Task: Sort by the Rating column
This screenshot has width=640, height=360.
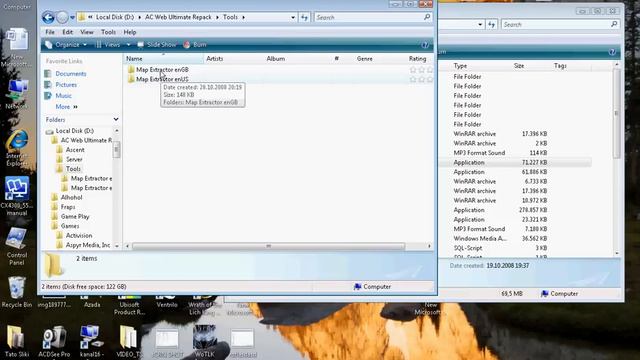Action: click(x=419, y=59)
